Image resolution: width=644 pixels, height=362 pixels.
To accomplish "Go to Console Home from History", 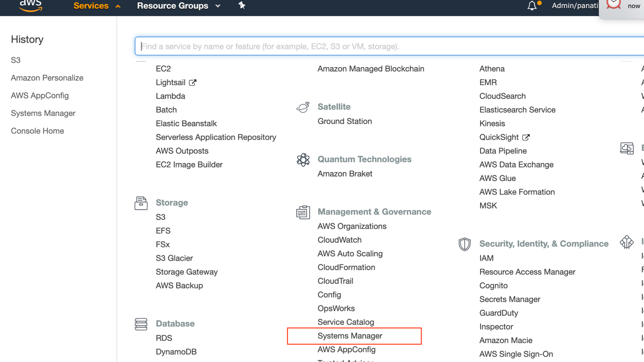I will coord(37,131).
